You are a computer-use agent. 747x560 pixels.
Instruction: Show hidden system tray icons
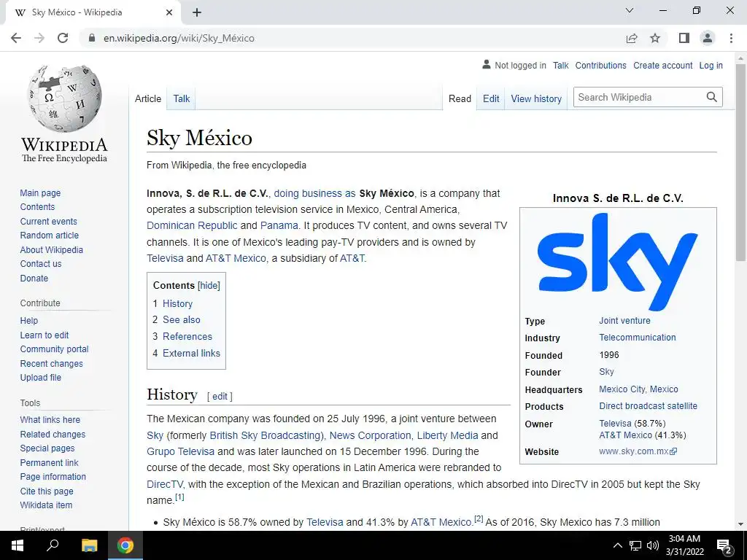(x=617, y=545)
